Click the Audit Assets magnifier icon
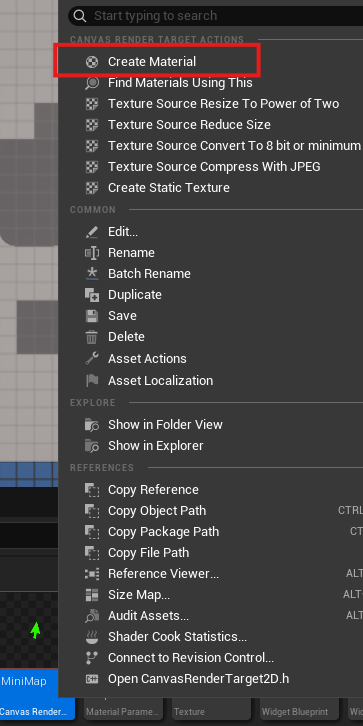363x726 pixels. pos(92,616)
